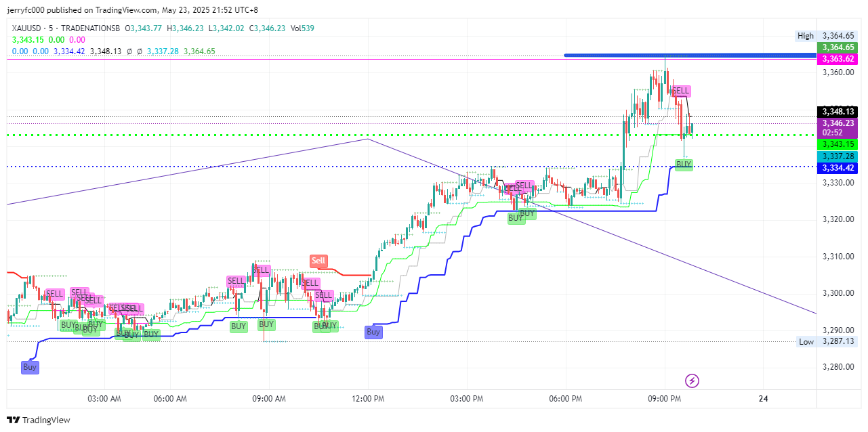
Task: Click the green BUY label under latest candles
Action: [x=684, y=164]
